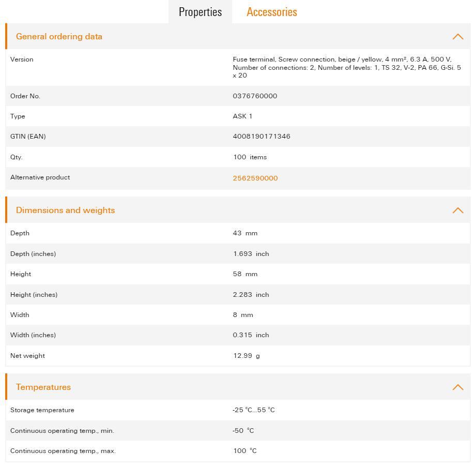Click the Storage temperature range value
The image size is (476, 467).
[254, 410]
